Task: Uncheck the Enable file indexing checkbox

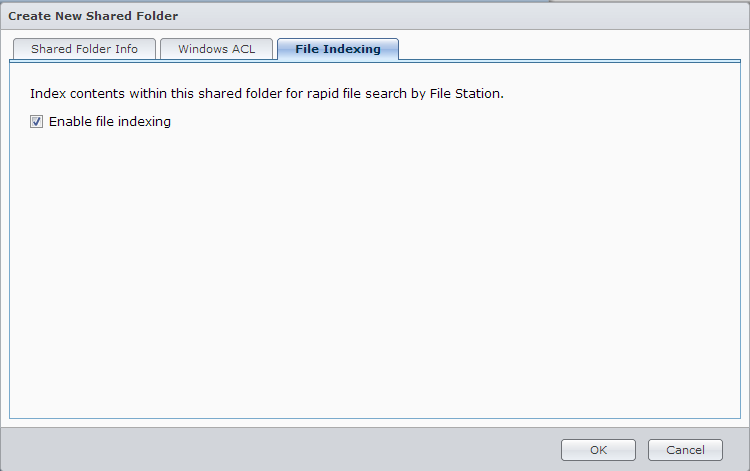Action: (37, 122)
